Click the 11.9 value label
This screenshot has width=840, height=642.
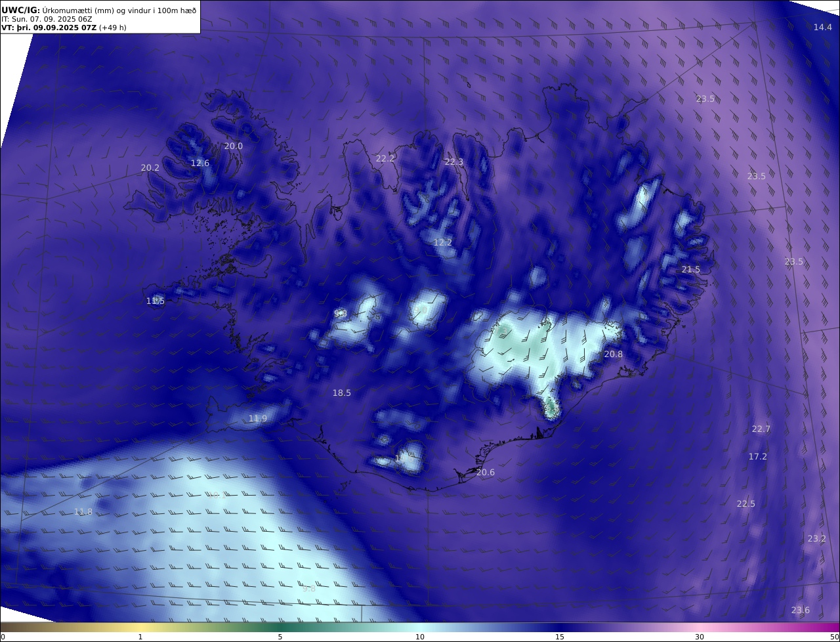(258, 418)
